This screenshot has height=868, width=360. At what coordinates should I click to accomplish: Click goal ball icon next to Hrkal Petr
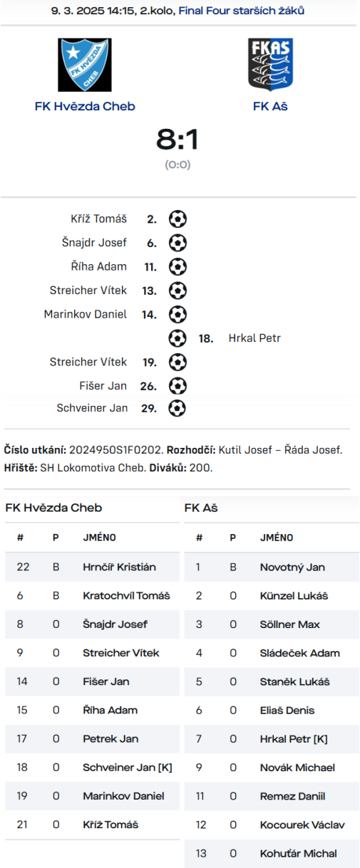(178, 338)
